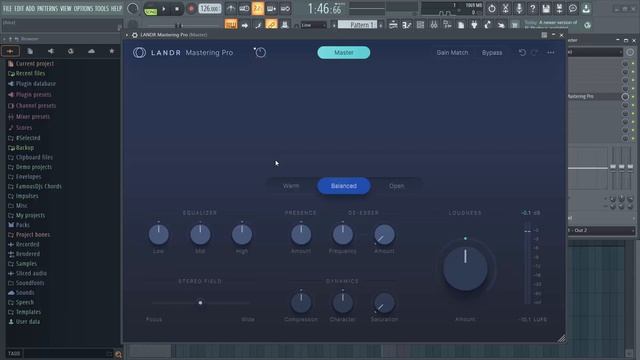640x360 pixels.
Task: Click the gear icon in LANDR title bar
Action: pyautogui.click(x=134, y=35)
